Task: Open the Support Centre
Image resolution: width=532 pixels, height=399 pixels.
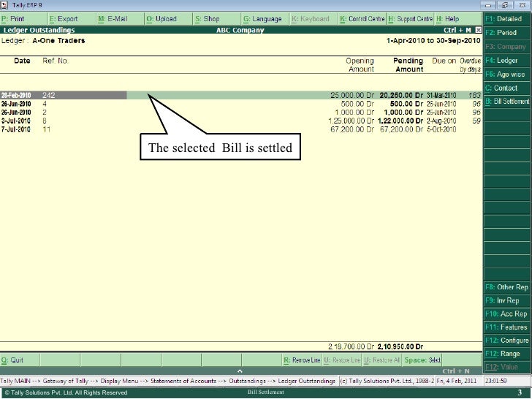Action: [x=411, y=19]
